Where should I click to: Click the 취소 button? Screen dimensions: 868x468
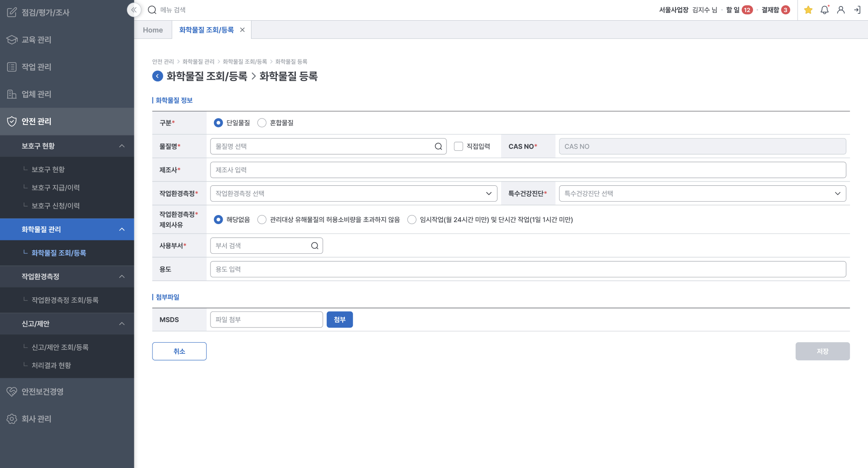pyautogui.click(x=179, y=351)
